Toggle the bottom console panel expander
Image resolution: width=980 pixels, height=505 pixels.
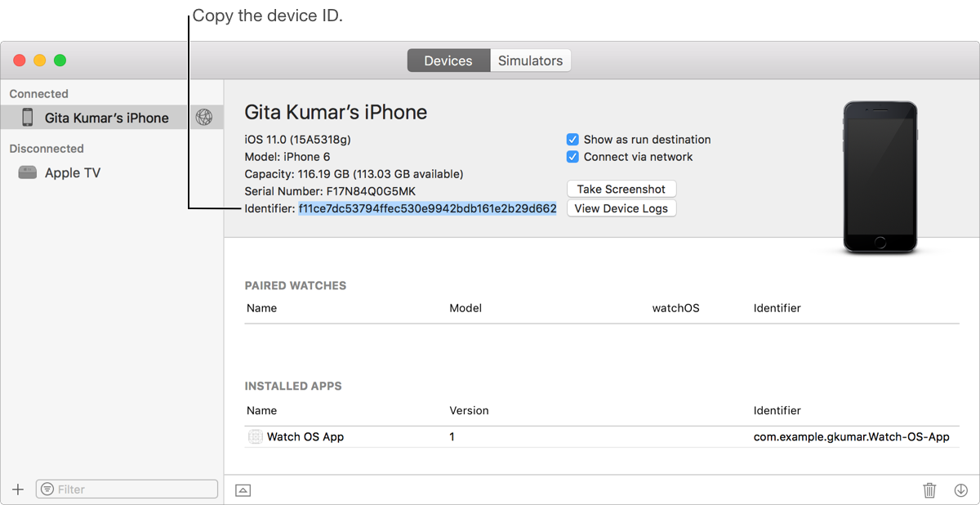pyautogui.click(x=243, y=490)
